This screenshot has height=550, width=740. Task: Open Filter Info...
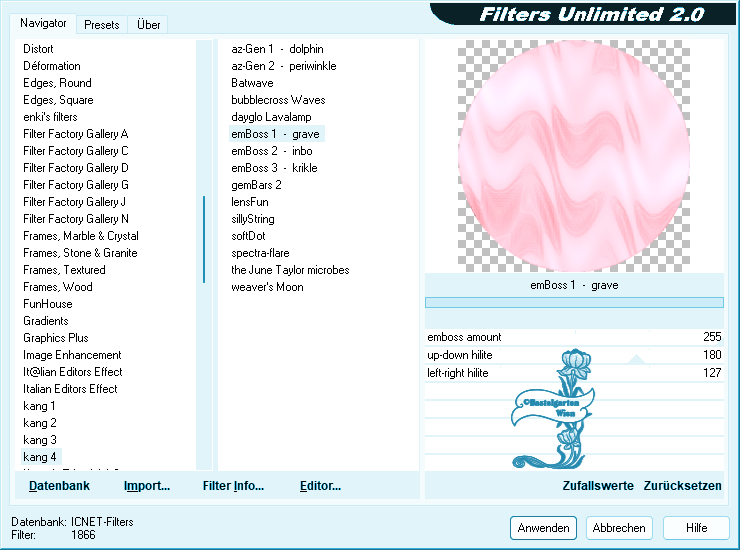tap(233, 486)
